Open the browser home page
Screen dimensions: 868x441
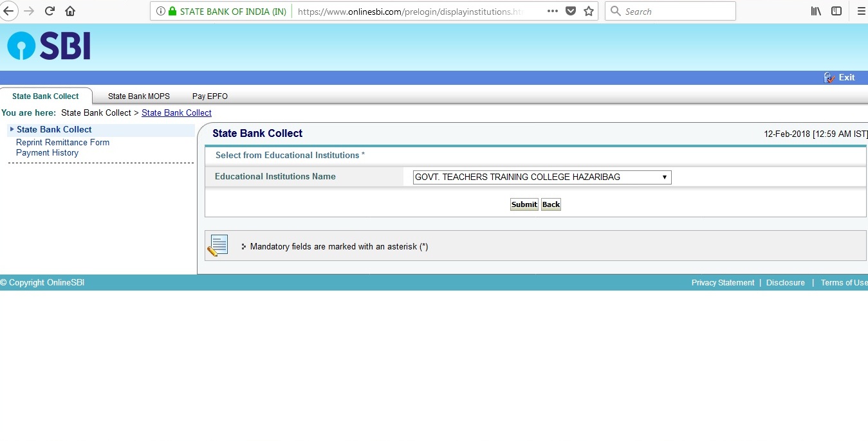point(70,11)
